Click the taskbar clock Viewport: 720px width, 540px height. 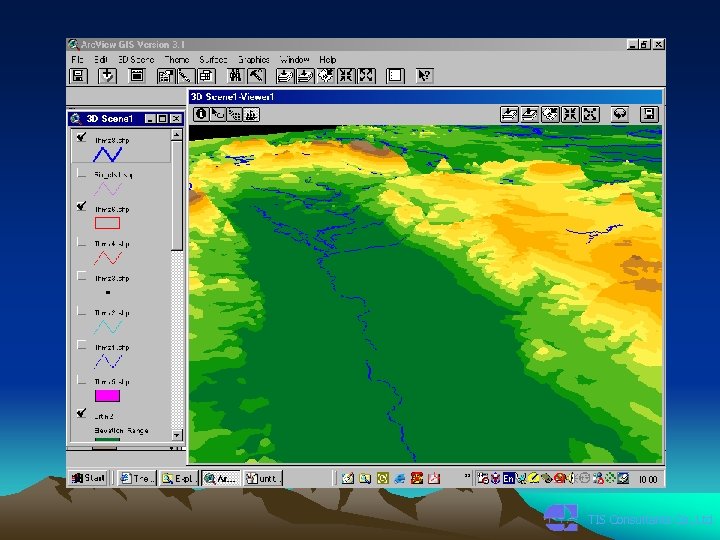point(648,479)
